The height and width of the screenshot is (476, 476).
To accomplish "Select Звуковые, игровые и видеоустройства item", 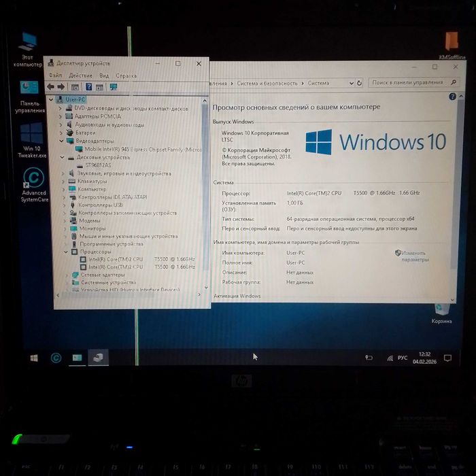I will tap(120, 173).
